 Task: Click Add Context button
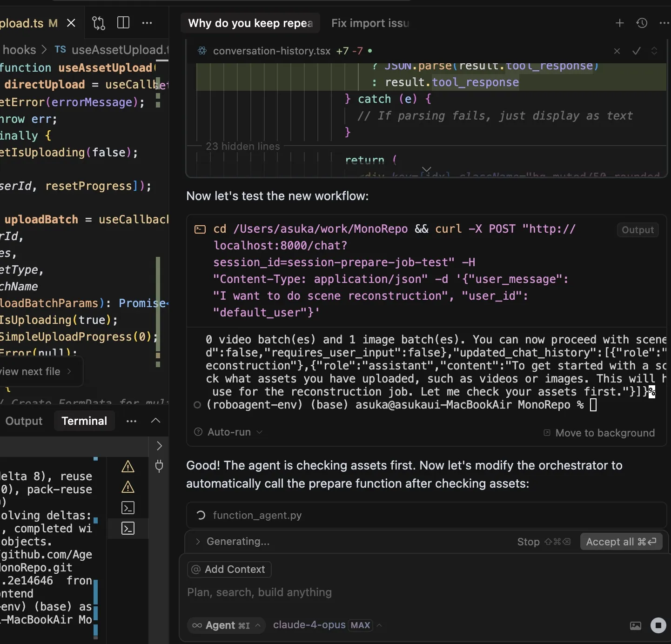pyautogui.click(x=229, y=569)
